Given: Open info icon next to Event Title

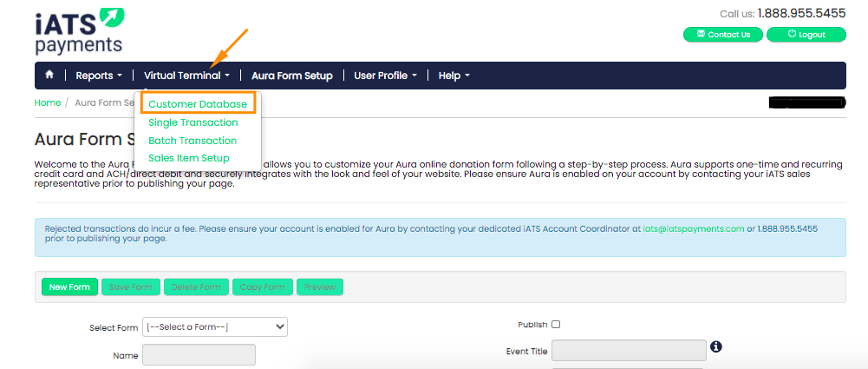Looking at the screenshot, I should tap(715, 346).
